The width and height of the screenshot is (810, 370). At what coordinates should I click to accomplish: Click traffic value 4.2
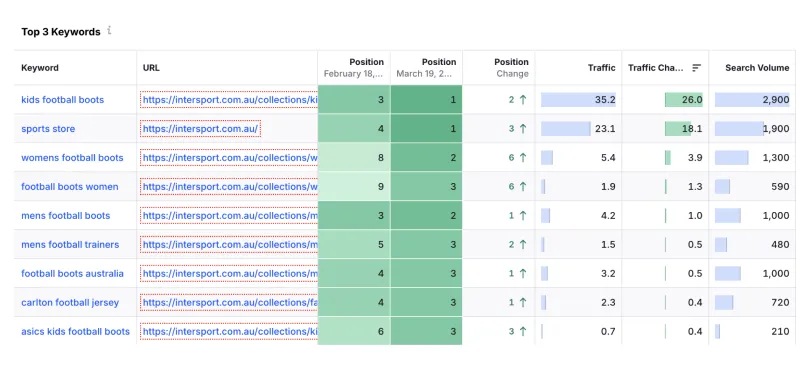tap(609, 215)
